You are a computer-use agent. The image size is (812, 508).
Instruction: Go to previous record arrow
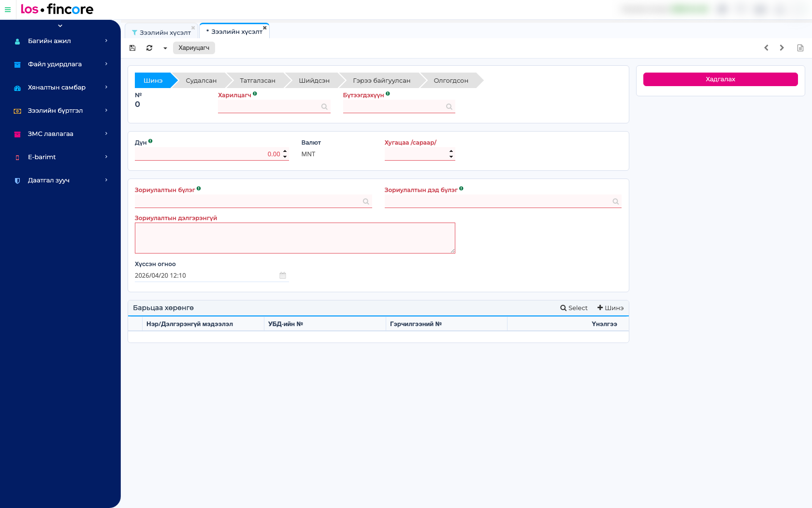[x=766, y=48]
